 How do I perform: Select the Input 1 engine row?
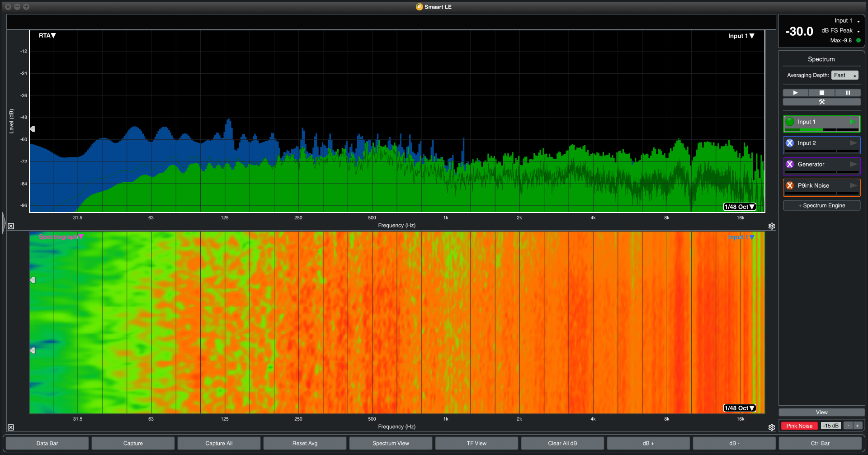pyautogui.click(x=821, y=123)
